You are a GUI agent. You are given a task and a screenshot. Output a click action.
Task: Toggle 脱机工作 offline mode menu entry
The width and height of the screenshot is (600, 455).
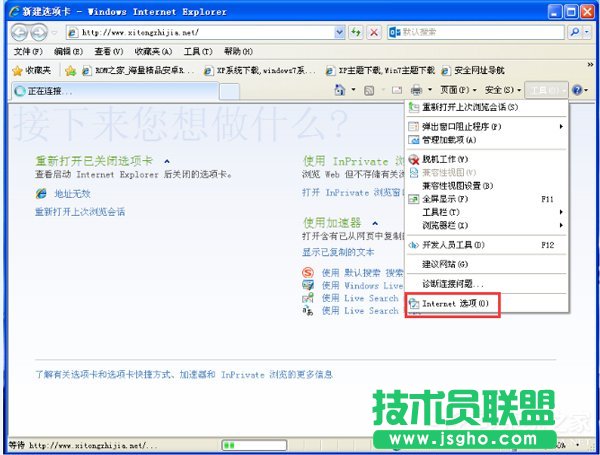click(x=445, y=159)
